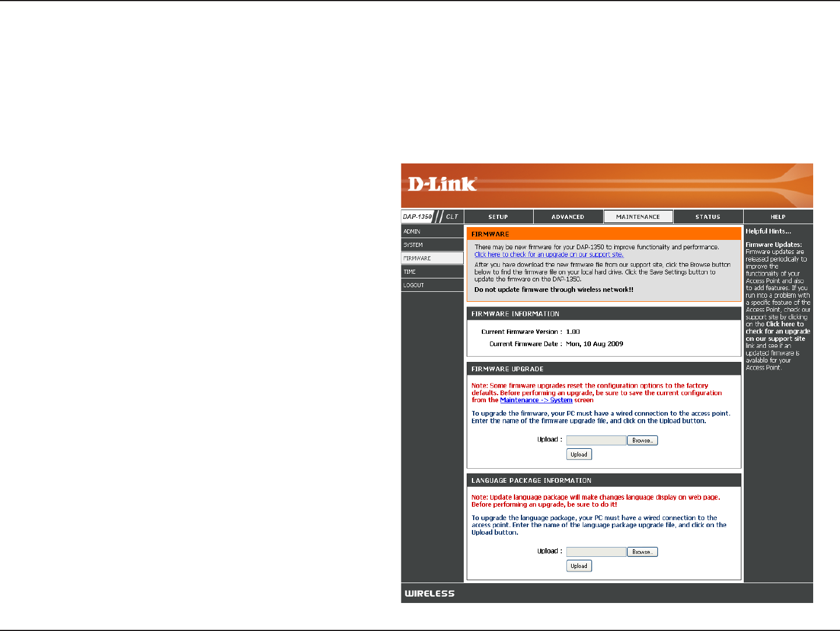Open the Setup tab

point(498,217)
